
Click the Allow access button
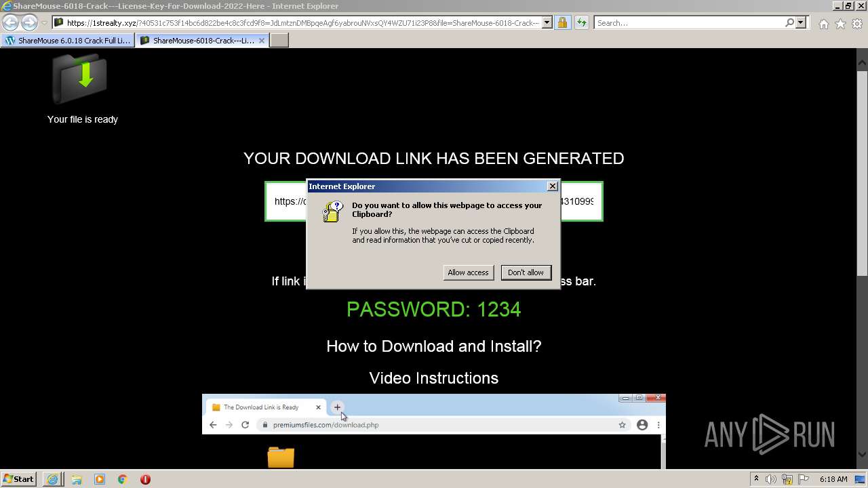click(468, 272)
